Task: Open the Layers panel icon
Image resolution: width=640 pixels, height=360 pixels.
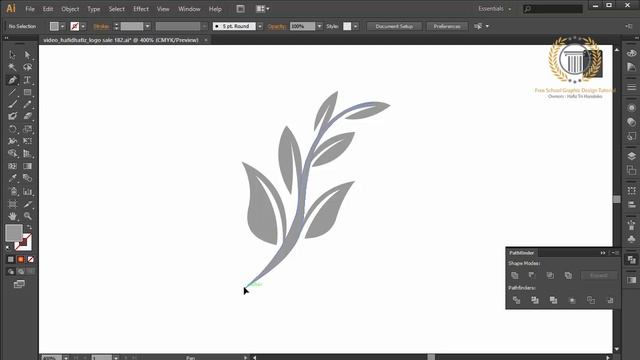Action: [x=631, y=156]
